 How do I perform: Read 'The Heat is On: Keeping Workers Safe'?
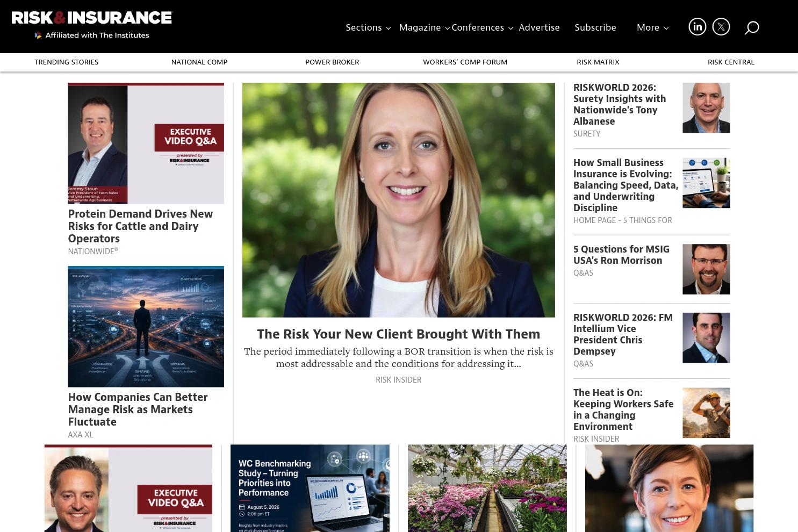(x=623, y=409)
